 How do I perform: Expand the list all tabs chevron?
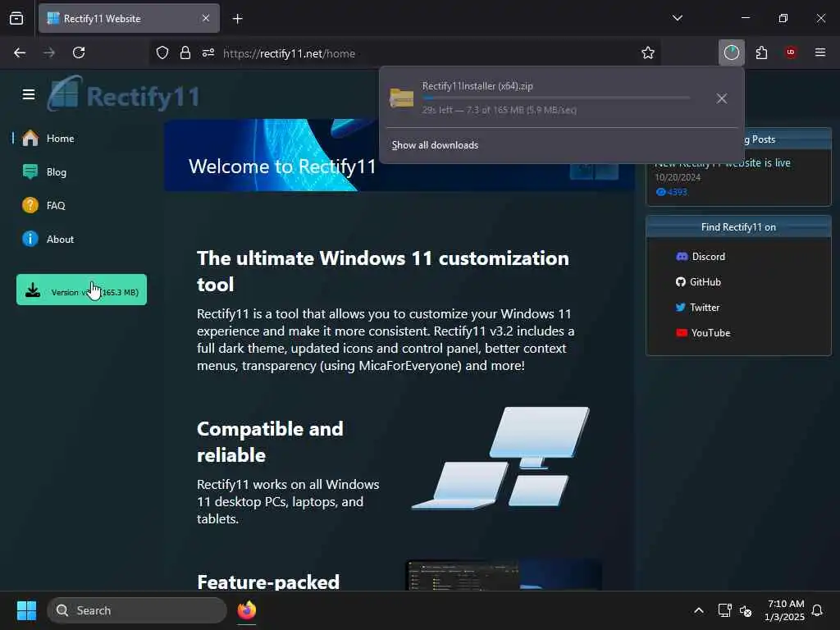click(x=677, y=18)
